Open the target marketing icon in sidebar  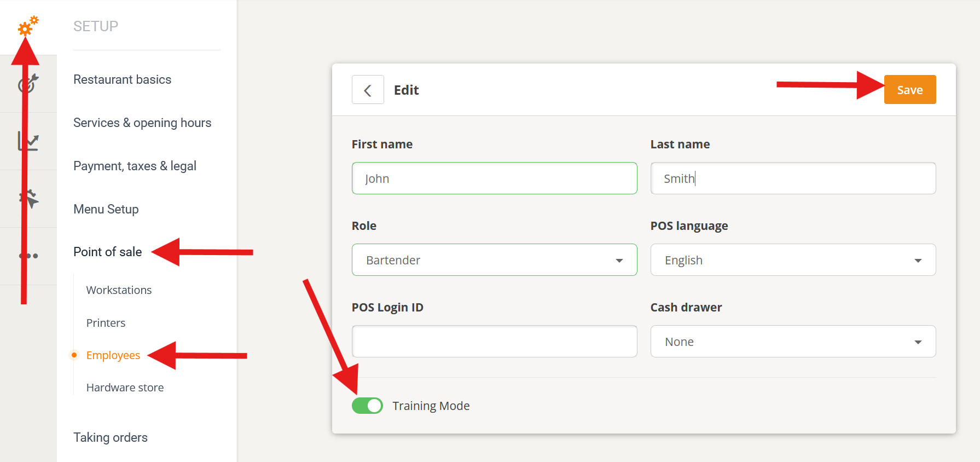[28, 84]
